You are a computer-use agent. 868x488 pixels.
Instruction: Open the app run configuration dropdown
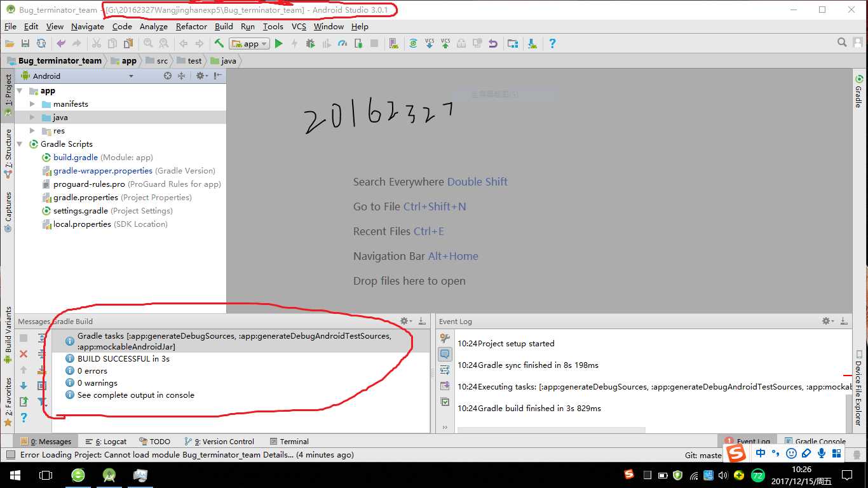[x=250, y=43]
